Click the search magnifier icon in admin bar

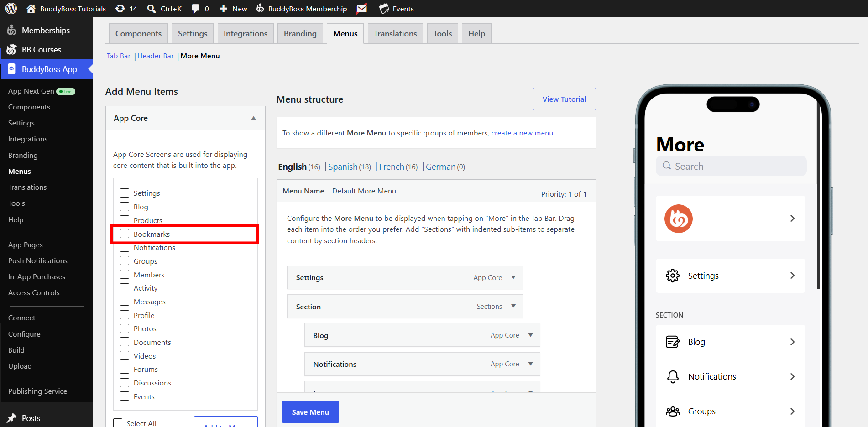click(152, 9)
